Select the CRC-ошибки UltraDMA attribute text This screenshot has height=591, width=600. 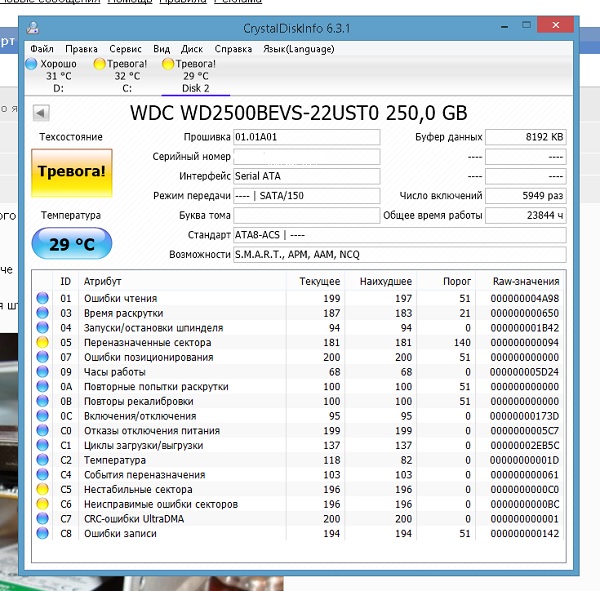coord(134,519)
